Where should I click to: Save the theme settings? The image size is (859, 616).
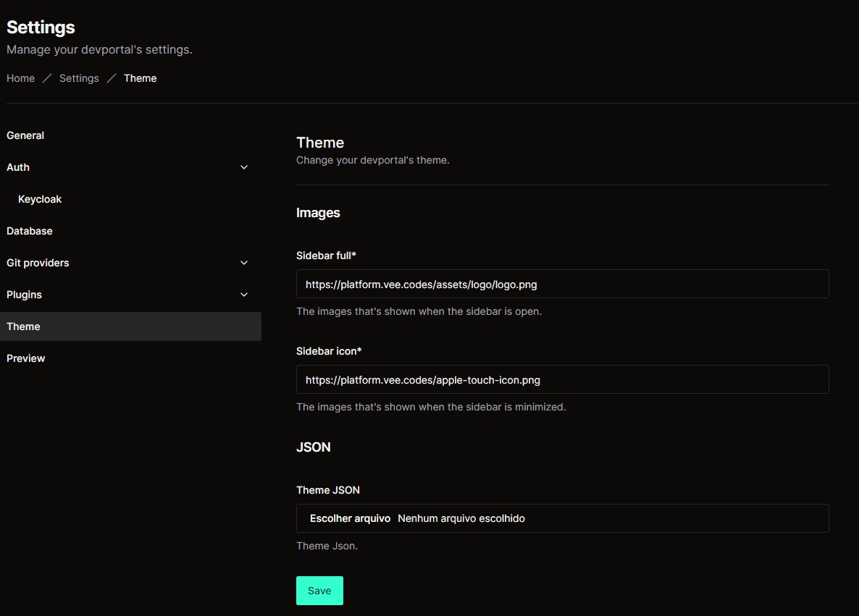point(319,591)
